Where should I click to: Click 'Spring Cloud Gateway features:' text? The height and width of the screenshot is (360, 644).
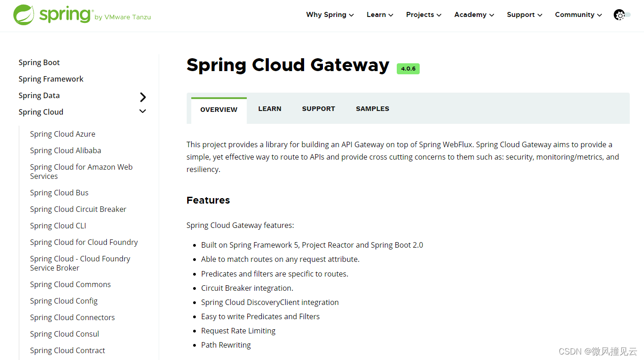[240, 225]
